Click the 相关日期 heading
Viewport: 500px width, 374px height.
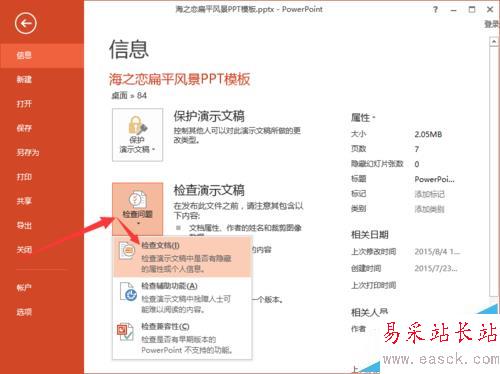(x=370, y=235)
